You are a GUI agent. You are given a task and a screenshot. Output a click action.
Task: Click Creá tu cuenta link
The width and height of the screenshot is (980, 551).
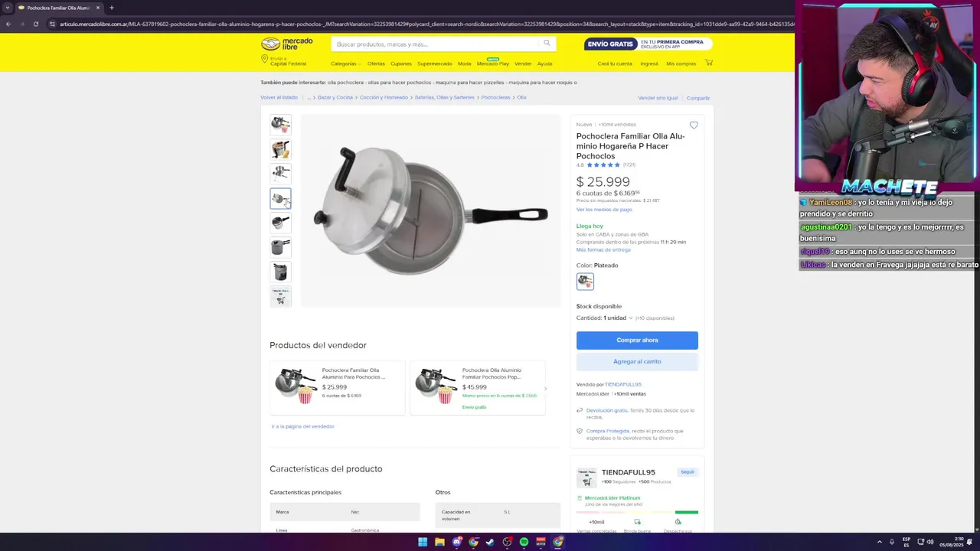point(615,64)
